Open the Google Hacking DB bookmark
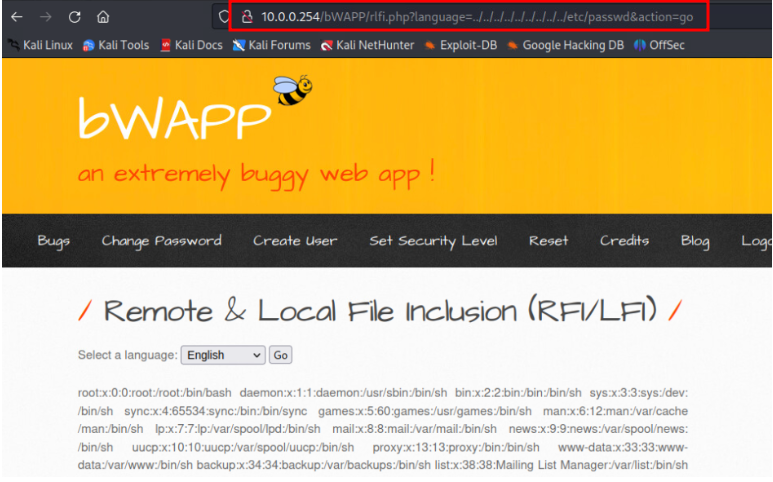 [565, 45]
